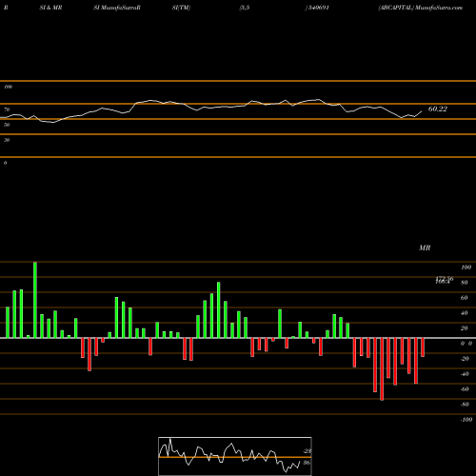Image resolution: width=476 pixels, height=476 pixels.
Task: Click the -28 label on mini chart
Action: (307, 451)
